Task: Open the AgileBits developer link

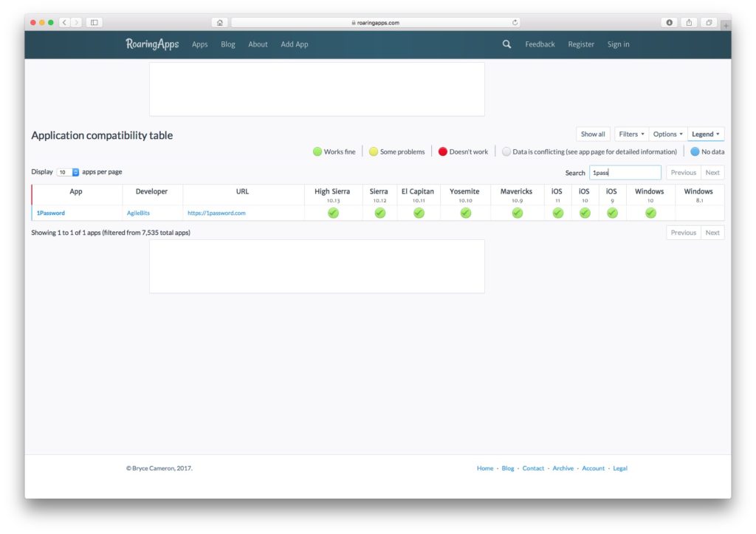Action: point(138,213)
